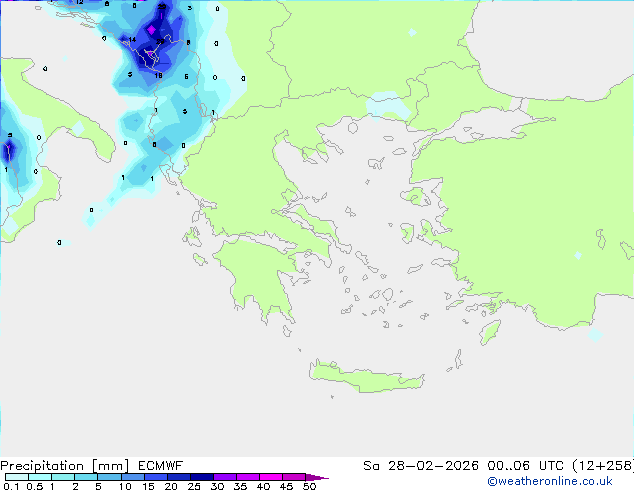Click the '25' legend scale label
Image resolution: width=634 pixels, height=490 pixels.
click(194, 486)
